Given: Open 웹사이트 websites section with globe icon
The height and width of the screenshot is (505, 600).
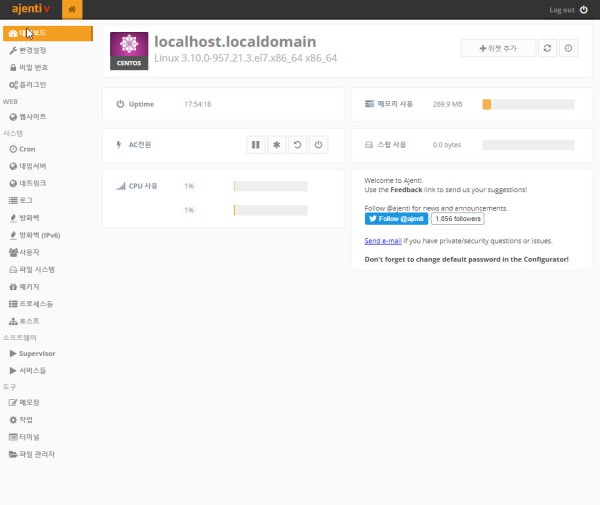Looking at the screenshot, I should point(28,117).
